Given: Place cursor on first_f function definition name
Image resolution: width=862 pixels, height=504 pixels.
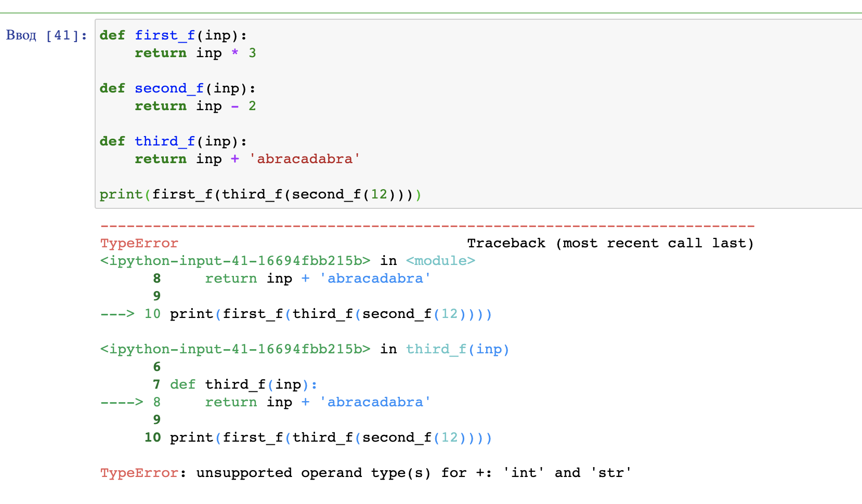Looking at the screenshot, I should pyautogui.click(x=165, y=35).
